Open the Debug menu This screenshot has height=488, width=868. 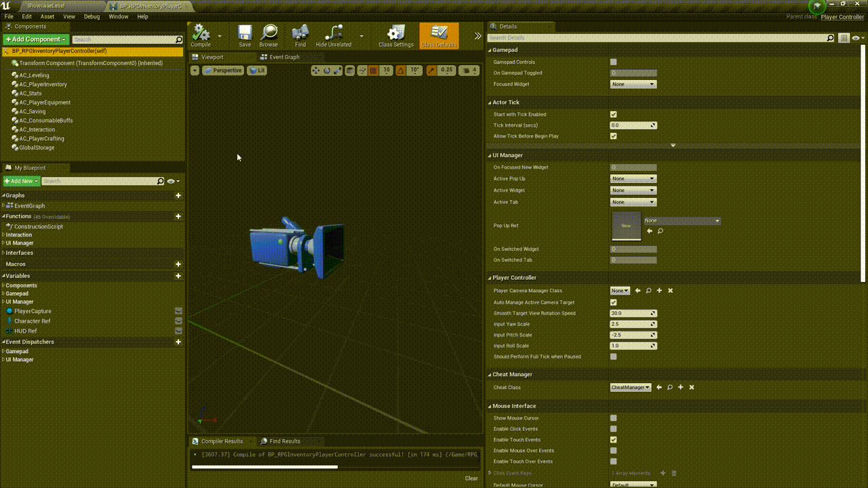92,16
